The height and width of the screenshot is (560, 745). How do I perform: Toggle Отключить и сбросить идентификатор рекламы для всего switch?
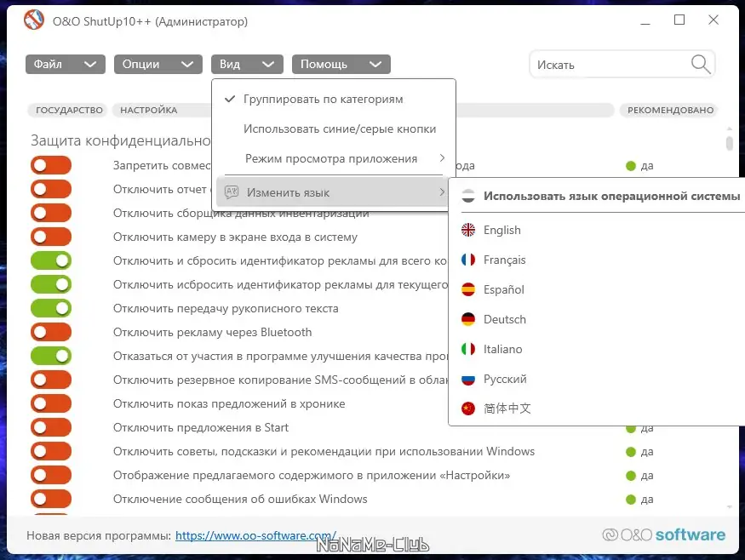(51, 260)
